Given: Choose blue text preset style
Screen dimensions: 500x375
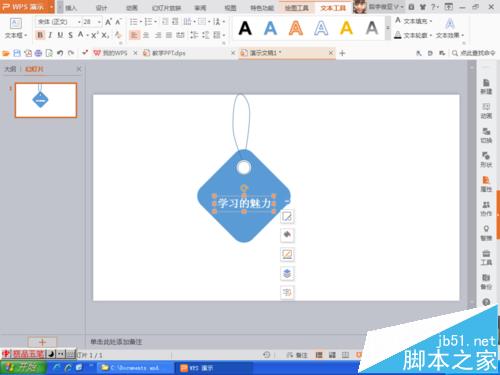Looking at the screenshot, I should [270, 28].
